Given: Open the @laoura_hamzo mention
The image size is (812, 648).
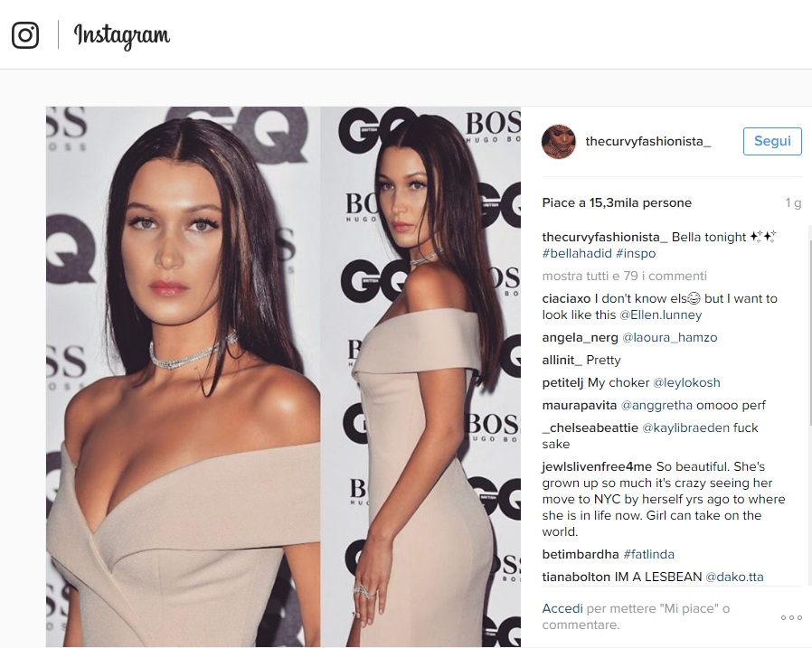Looking at the screenshot, I should 670,337.
